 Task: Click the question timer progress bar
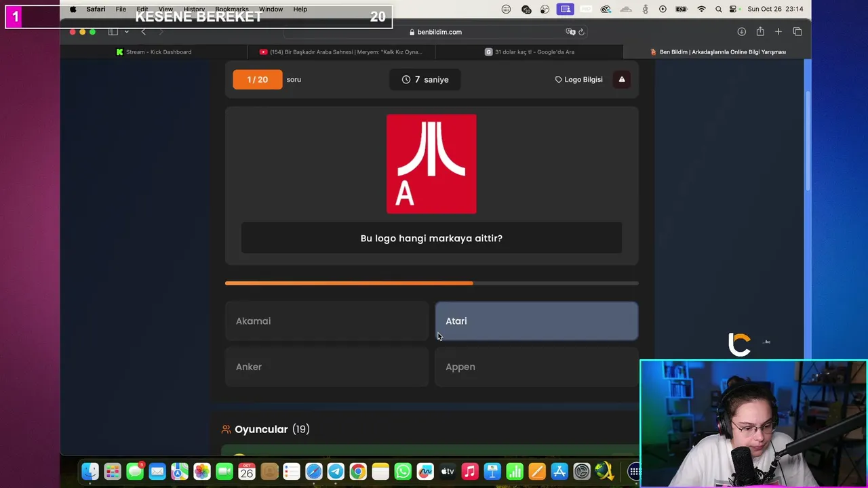[x=431, y=283]
